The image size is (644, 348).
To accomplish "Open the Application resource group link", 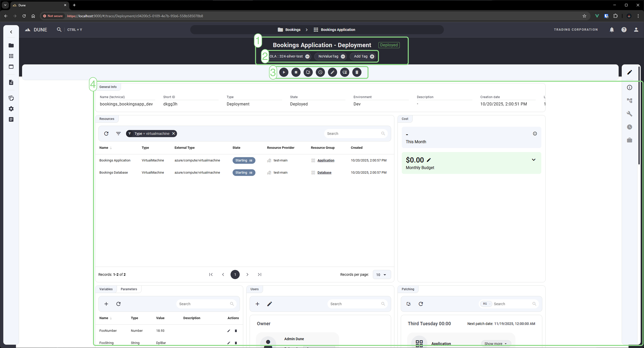I will [x=326, y=160].
